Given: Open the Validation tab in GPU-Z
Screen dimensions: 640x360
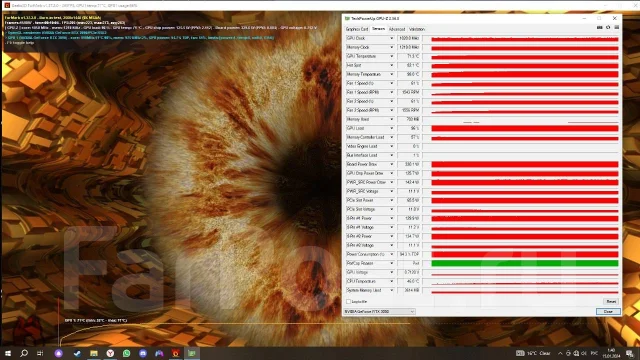Looking at the screenshot, I should pyautogui.click(x=417, y=29).
